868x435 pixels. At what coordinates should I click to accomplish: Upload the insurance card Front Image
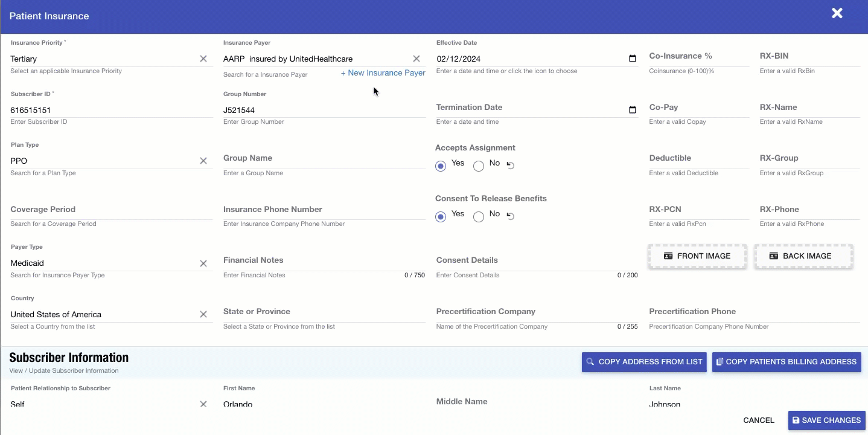(x=697, y=256)
